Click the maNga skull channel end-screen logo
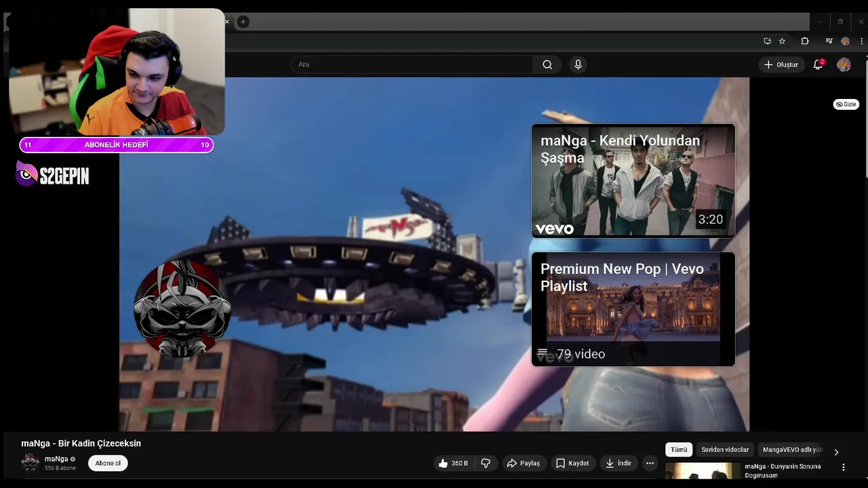868x488 pixels. 182,308
